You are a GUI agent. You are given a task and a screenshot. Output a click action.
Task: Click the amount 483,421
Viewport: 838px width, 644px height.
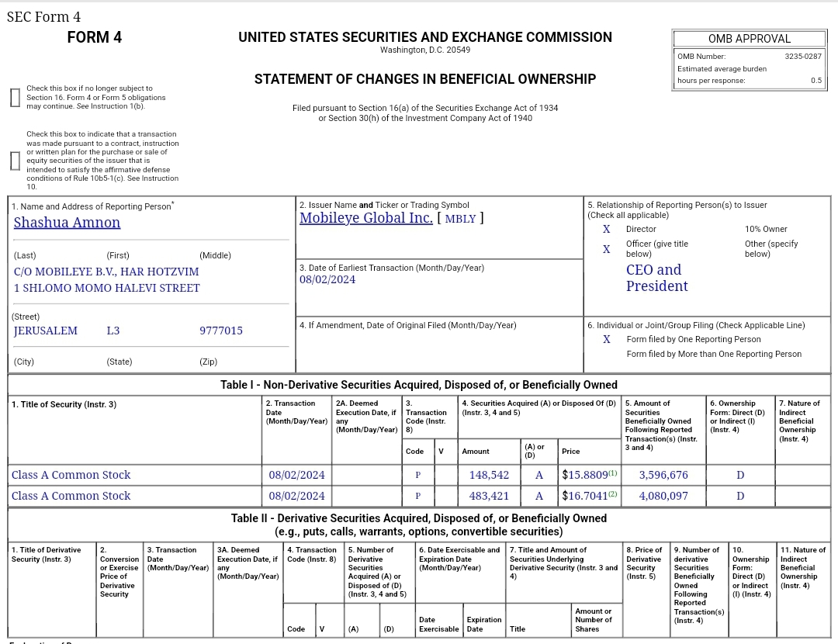[489, 496]
